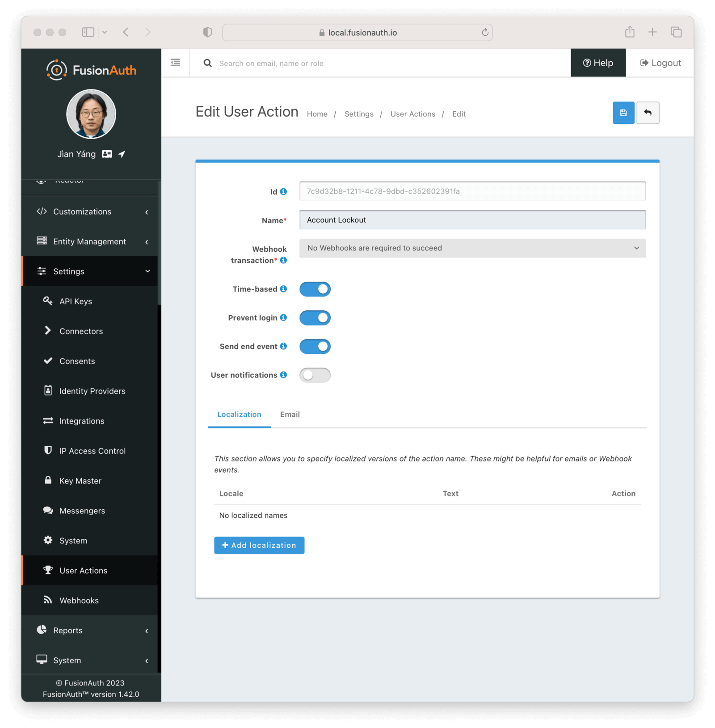Screen dimensions: 715x728
Task: Open the API Keys settings
Action: point(75,301)
